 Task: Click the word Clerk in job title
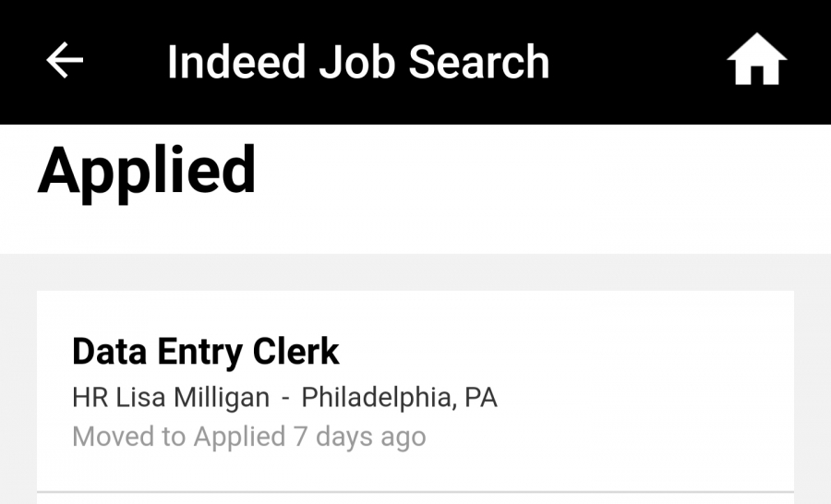point(295,352)
